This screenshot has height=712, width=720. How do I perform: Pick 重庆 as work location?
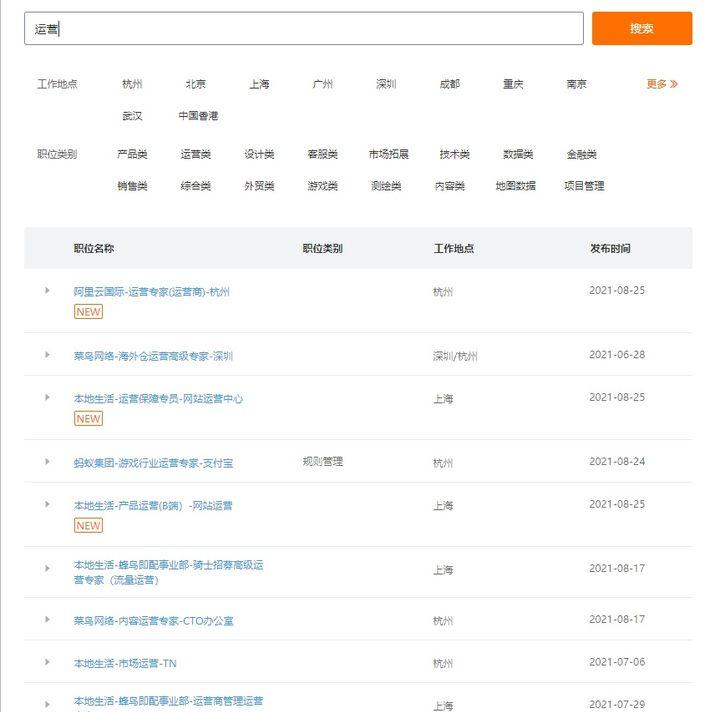coord(513,84)
